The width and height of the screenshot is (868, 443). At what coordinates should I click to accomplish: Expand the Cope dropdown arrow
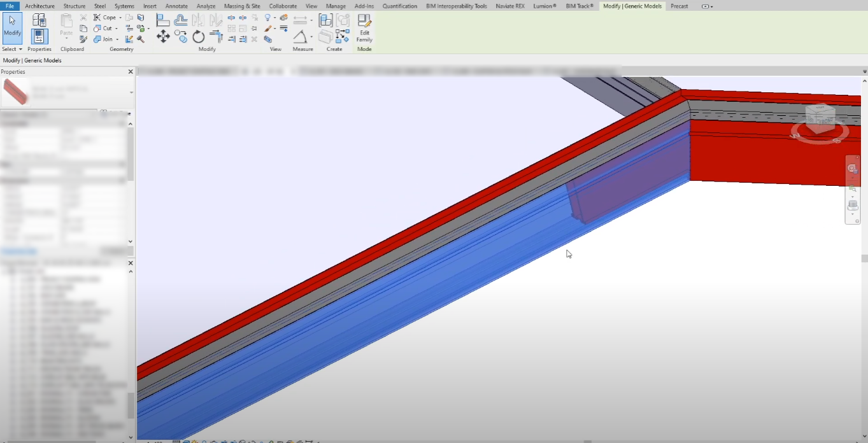[x=121, y=17]
